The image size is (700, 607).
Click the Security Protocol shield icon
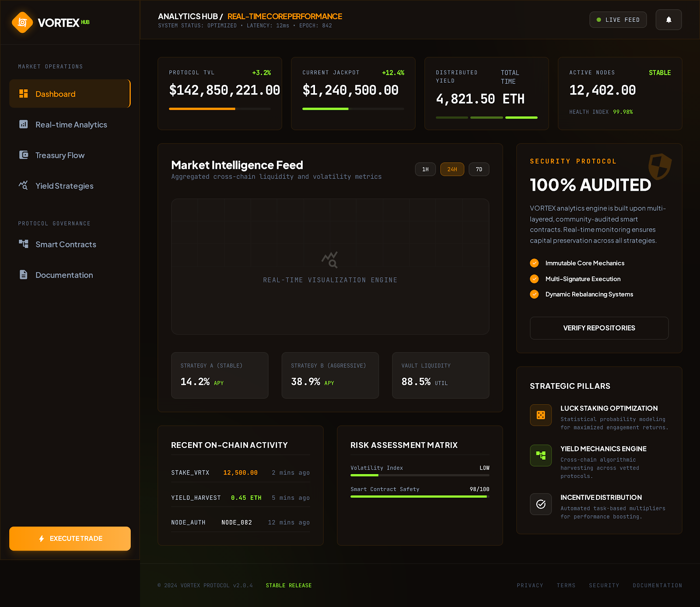[x=661, y=167]
